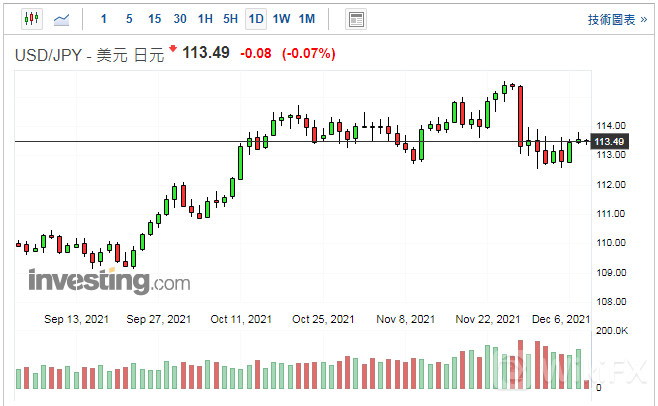Choose the 30 minute interval
Viewport: 658px width, 406px height.
pos(180,19)
